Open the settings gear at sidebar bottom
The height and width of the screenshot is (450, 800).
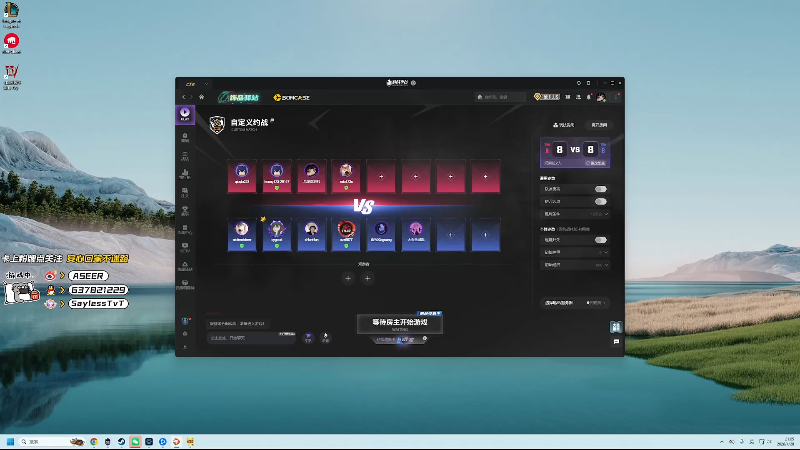coord(185,334)
